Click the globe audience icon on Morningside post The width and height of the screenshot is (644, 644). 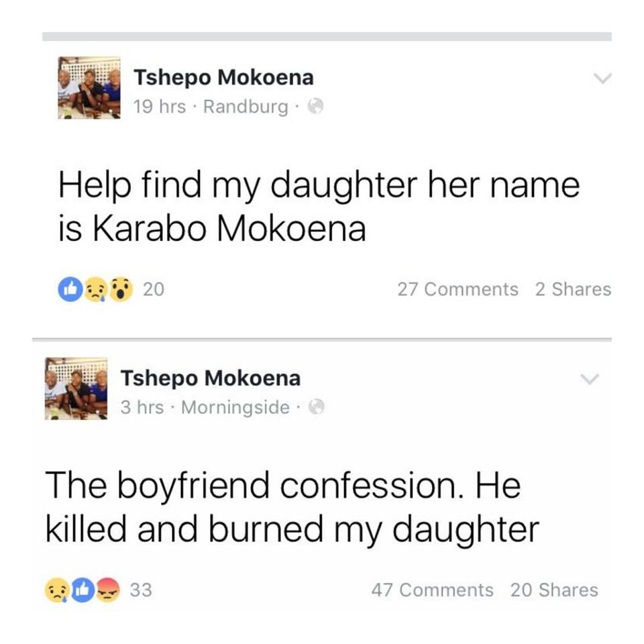315,407
